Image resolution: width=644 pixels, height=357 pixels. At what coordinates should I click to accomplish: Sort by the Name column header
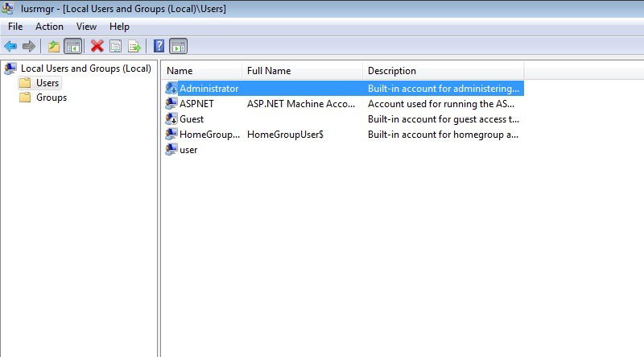pos(201,71)
